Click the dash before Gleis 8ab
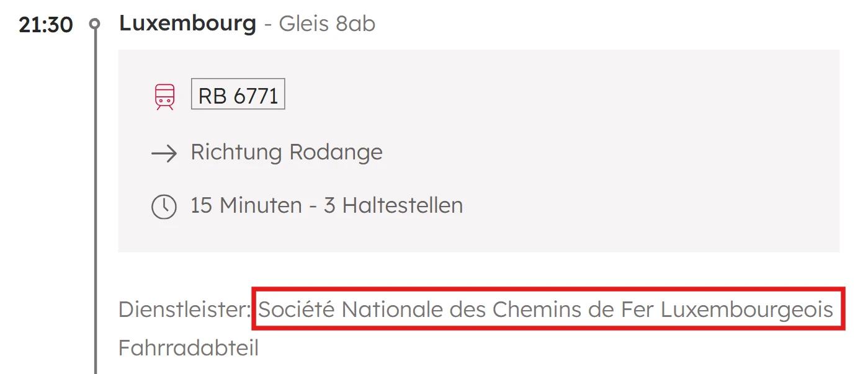868x374 pixels. [x=268, y=25]
